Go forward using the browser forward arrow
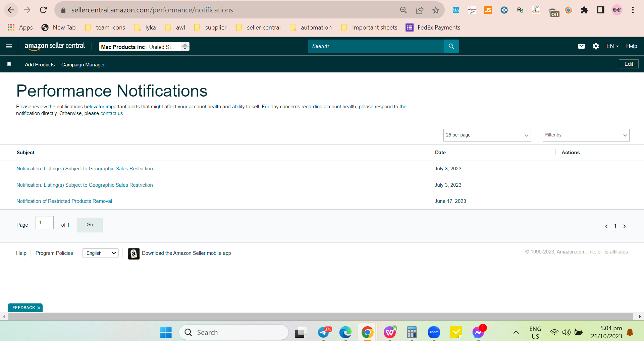The image size is (644, 341). pyautogui.click(x=27, y=10)
